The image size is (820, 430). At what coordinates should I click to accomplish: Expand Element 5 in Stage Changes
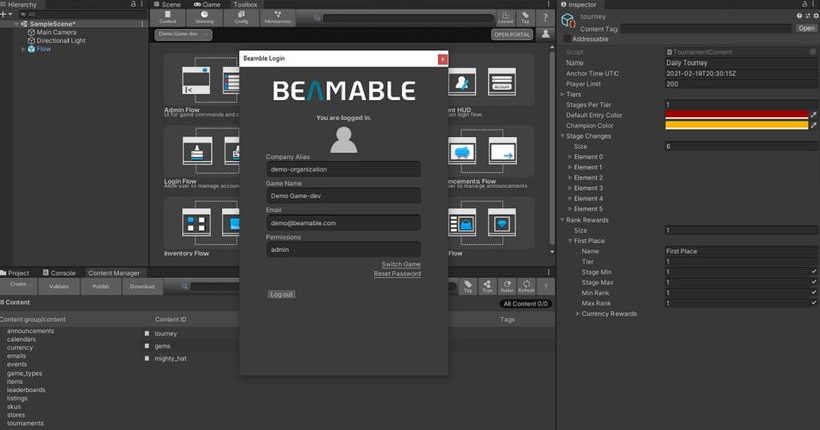coord(570,209)
